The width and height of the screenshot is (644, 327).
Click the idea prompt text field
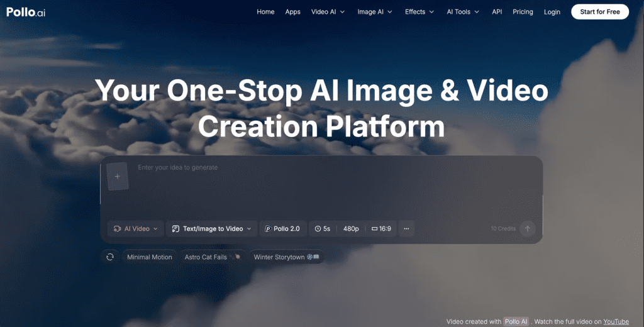coord(333,182)
